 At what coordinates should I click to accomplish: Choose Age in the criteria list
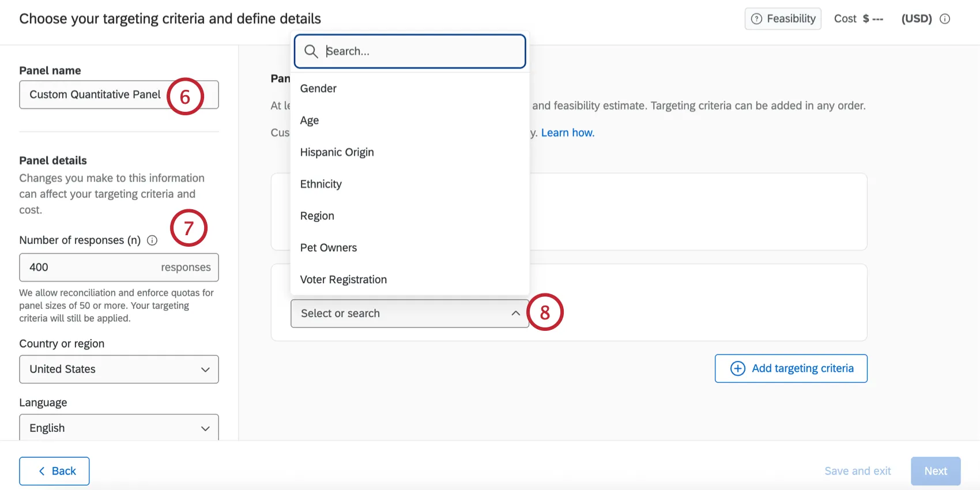(x=310, y=120)
